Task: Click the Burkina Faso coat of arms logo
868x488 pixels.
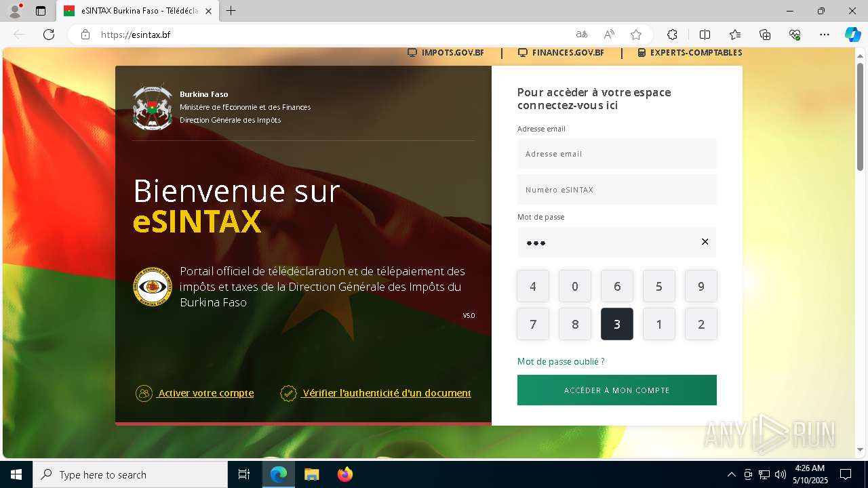Action: (x=153, y=107)
